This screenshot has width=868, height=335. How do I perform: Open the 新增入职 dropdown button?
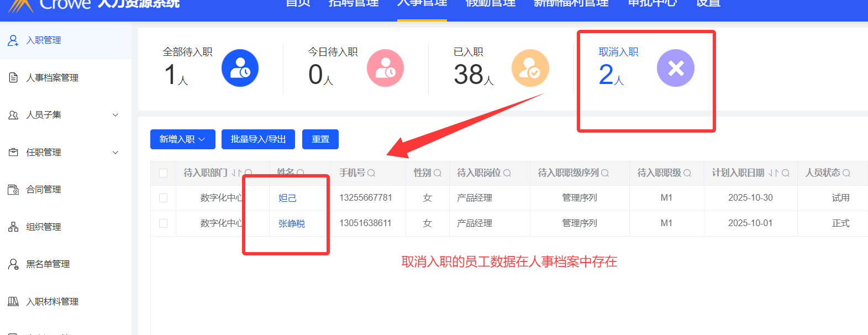tap(182, 139)
